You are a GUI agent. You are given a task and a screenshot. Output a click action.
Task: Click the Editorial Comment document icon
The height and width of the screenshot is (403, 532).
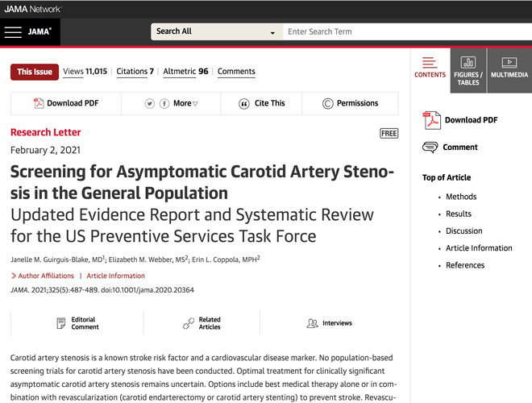coord(61,323)
